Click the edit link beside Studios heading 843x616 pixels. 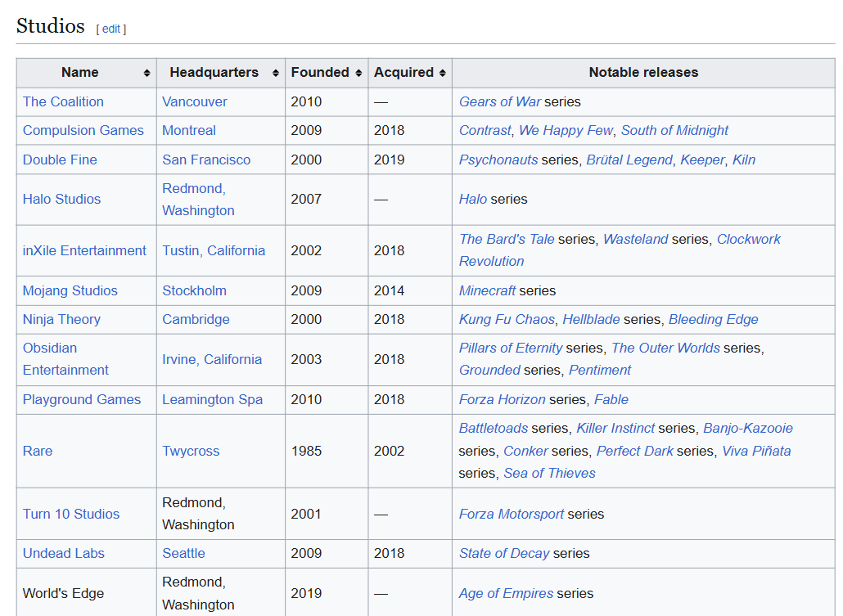coord(110,29)
